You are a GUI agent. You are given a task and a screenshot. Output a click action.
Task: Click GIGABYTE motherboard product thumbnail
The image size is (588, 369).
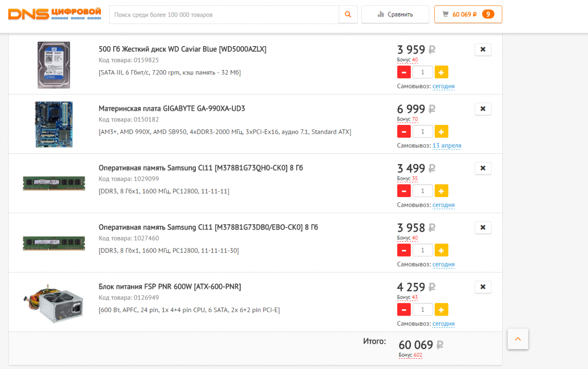[54, 124]
